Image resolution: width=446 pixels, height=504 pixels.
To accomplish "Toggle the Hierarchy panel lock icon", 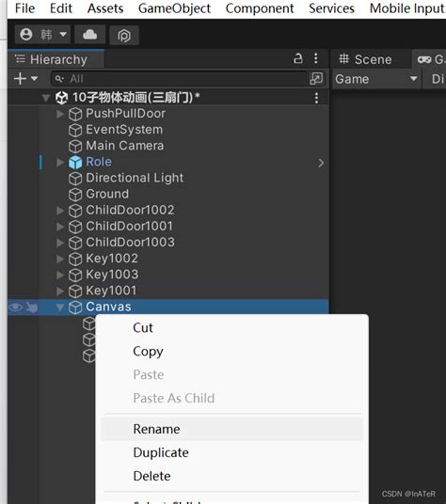I will coord(298,58).
